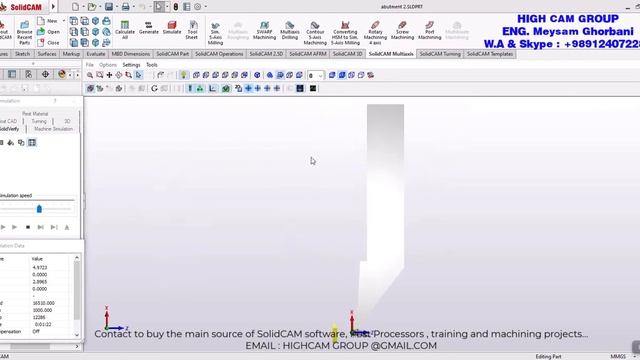This screenshot has height=360, width=640.
Task: Click the Close part button
Action: click(x=49, y=42)
